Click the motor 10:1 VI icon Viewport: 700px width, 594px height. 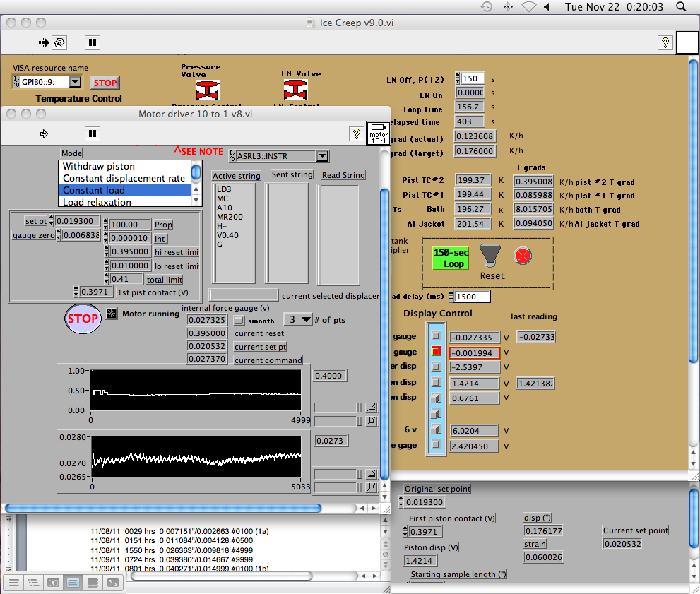[x=379, y=133]
